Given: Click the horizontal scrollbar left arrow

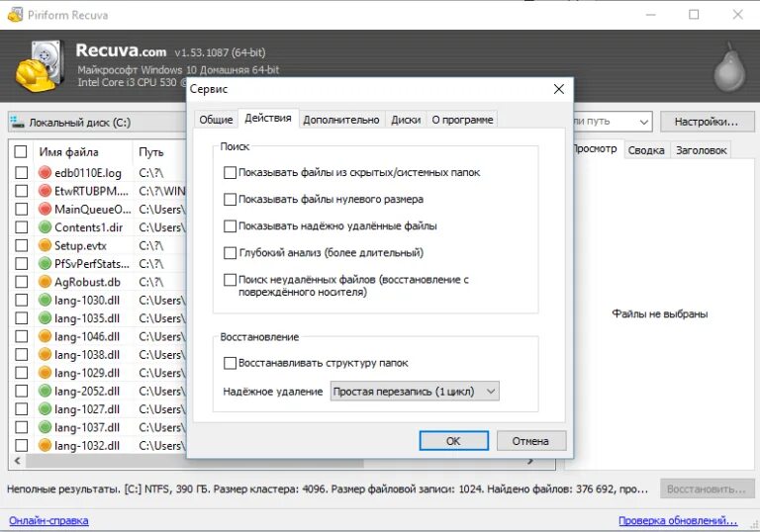Looking at the screenshot, I should tap(18, 461).
